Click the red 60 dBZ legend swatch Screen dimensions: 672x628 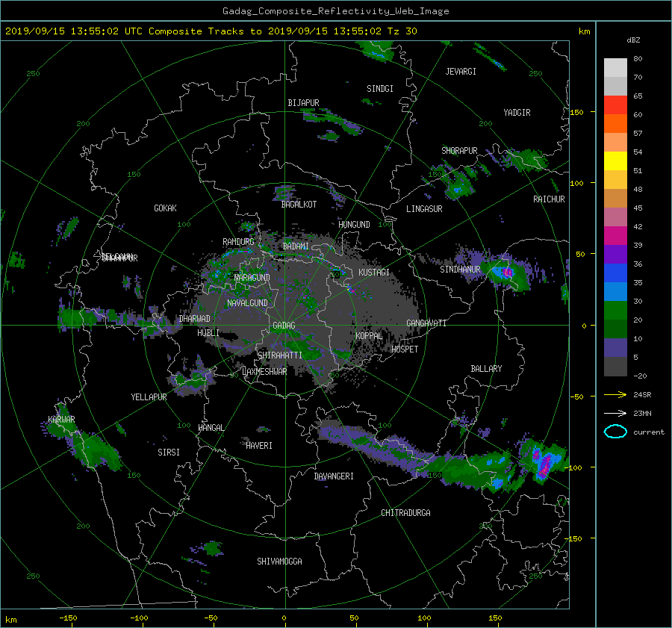[615, 105]
